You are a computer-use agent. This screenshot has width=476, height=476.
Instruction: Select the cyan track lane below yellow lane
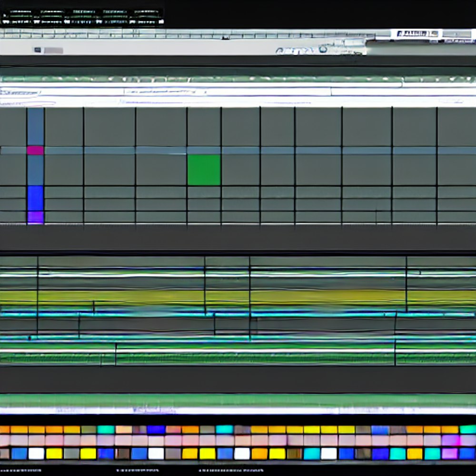pyautogui.click(x=238, y=314)
